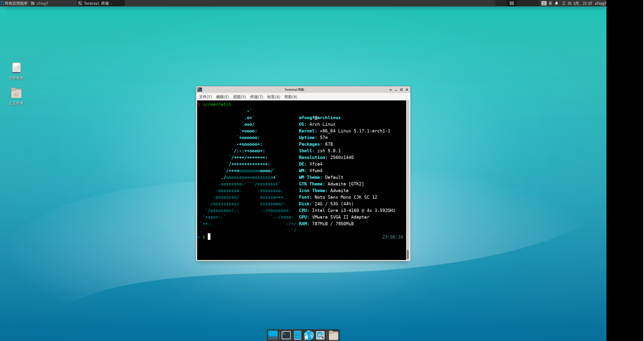Open the terminal emulator from the dock
Viewport: 644px width, 341px height.
pyautogui.click(x=286, y=335)
